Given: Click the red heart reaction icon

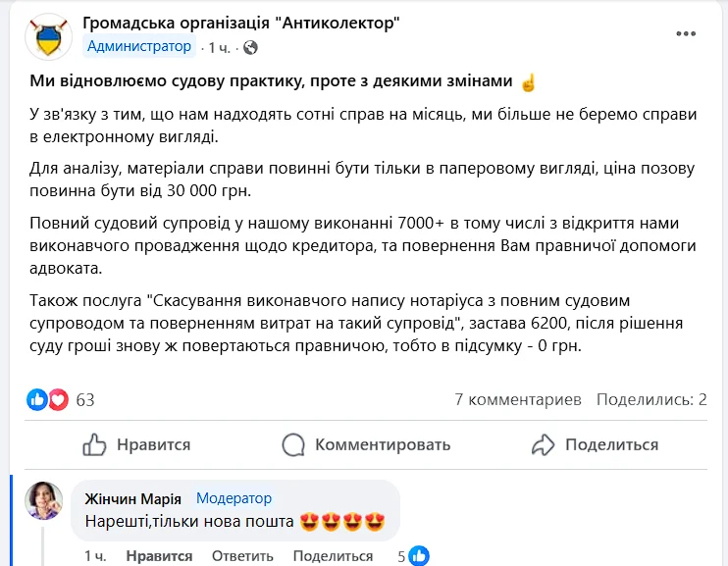Looking at the screenshot, I should pyautogui.click(x=58, y=399).
